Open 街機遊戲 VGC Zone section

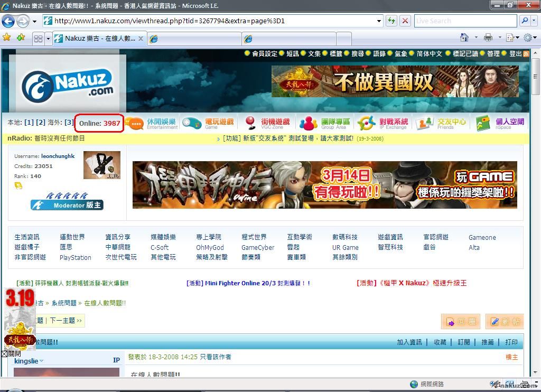(x=267, y=123)
